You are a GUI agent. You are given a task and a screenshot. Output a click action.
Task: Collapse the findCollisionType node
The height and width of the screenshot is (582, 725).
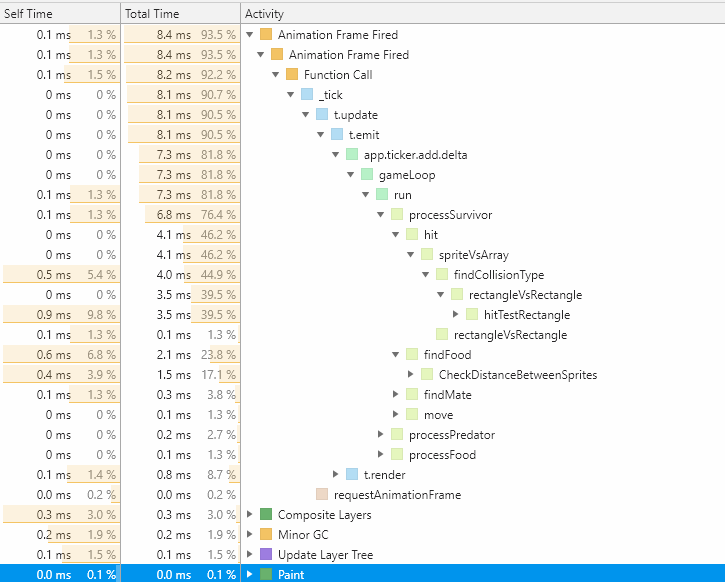[x=426, y=275]
